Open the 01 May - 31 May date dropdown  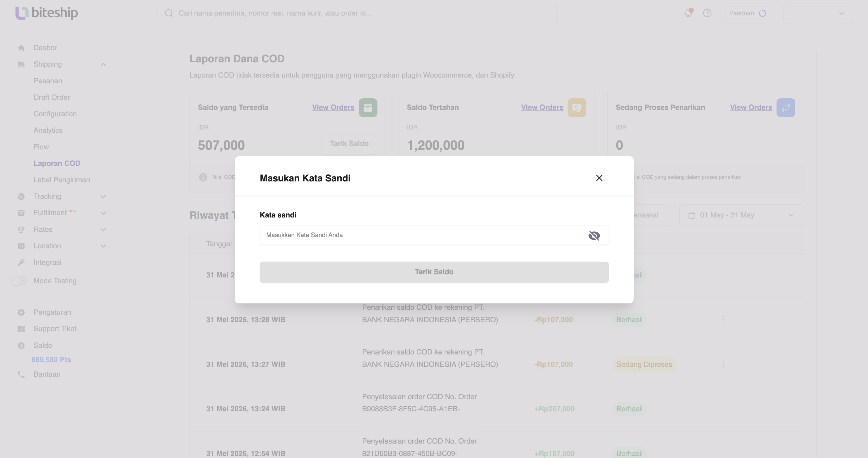[741, 215]
